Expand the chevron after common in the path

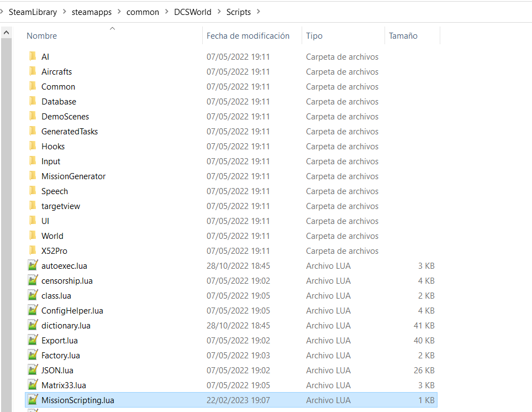167,12
